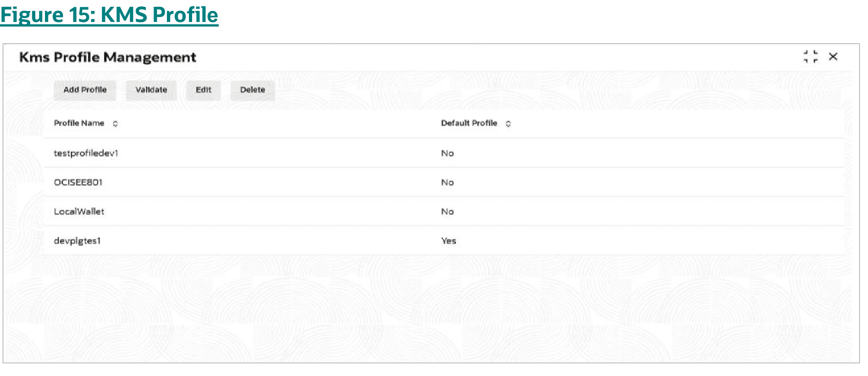Select the OCISEE801 profile row
868x376 pixels.
click(x=78, y=182)
